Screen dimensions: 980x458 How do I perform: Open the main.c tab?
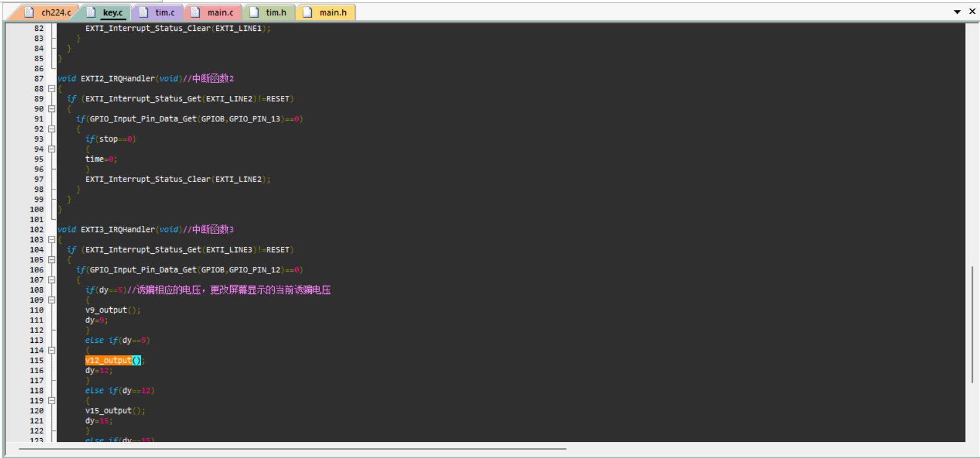pos(220,12)
